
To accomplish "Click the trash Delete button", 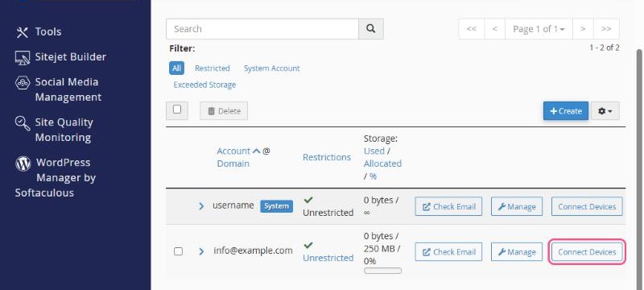I will click(x=224, y=111).
